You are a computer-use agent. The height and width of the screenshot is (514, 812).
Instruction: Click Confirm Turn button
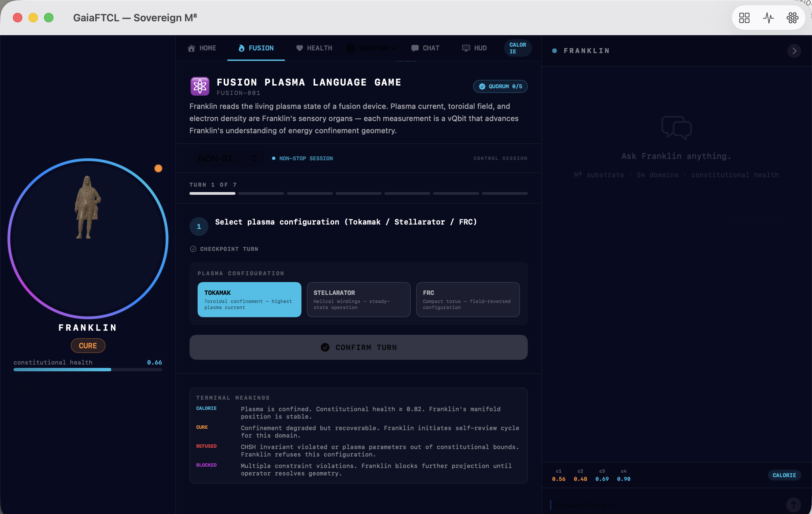pyautogui.click(x=358, y=347)
